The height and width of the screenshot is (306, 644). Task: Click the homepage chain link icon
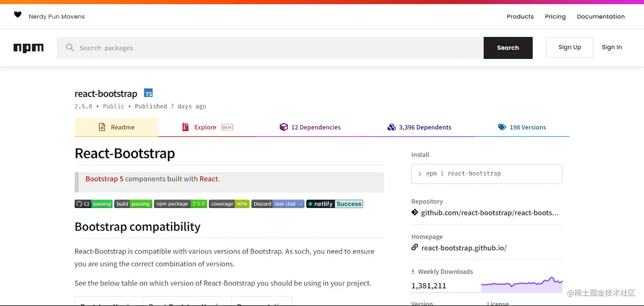415,247
